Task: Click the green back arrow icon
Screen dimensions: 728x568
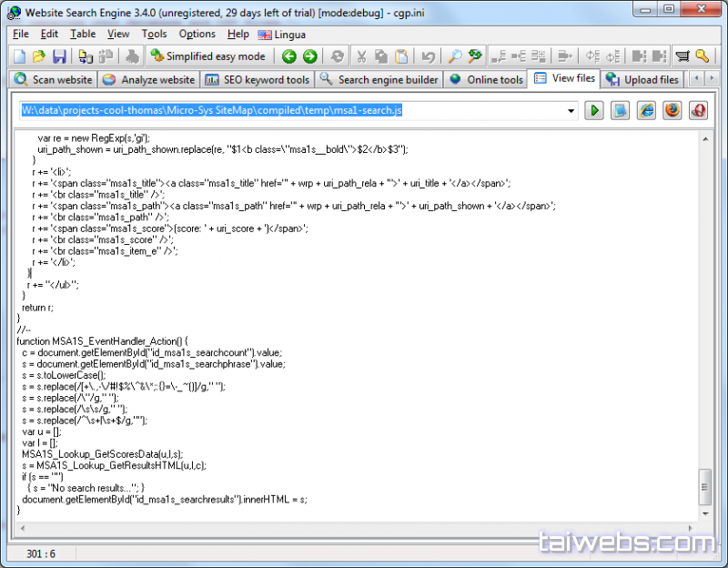Action: [289, 56]
